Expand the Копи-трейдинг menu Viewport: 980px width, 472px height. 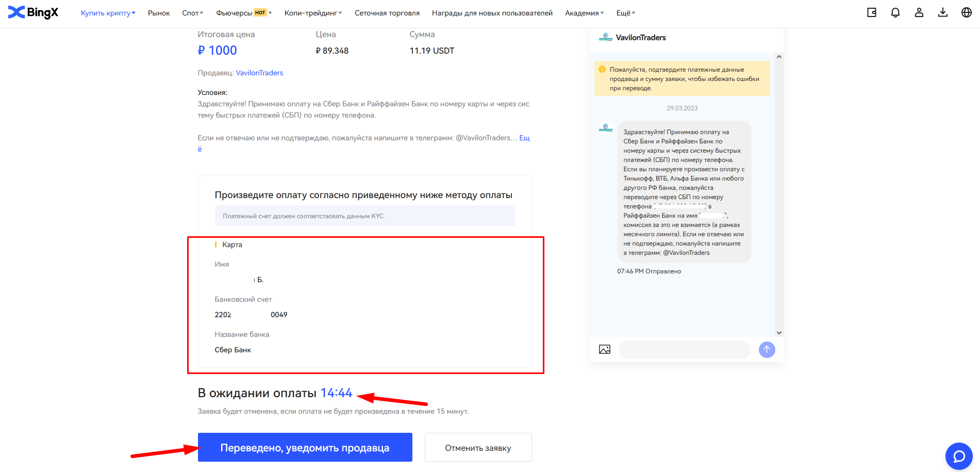(x=313, y=13)
